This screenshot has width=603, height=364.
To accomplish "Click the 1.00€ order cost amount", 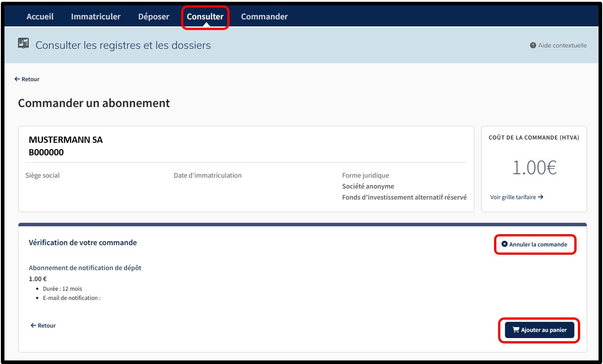I will [534, 168].
